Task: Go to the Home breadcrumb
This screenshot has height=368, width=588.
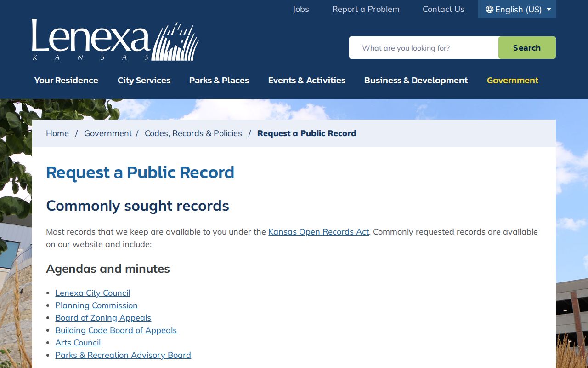Action: (57, 133)
